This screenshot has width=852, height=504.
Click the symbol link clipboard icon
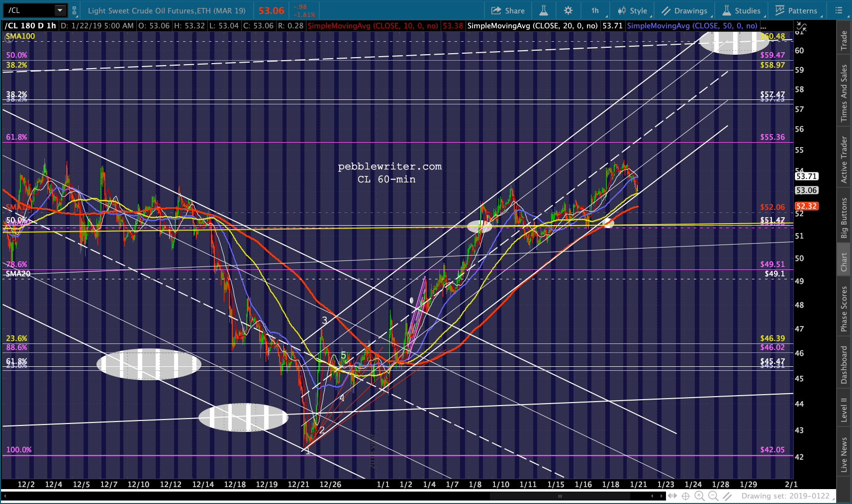75,10
